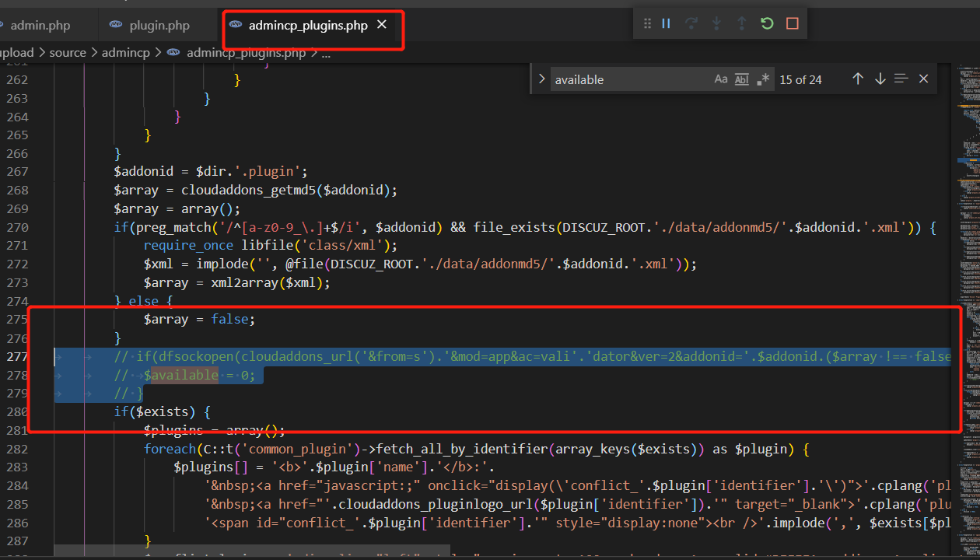Open the plugin.php editor tab

point(159,26)
